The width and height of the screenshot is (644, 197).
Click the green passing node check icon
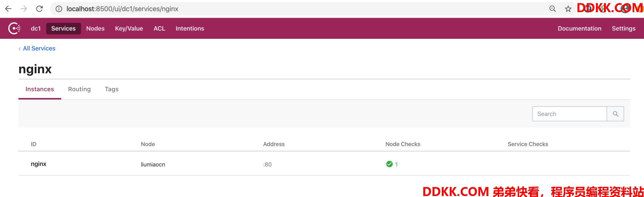[389, 164]
